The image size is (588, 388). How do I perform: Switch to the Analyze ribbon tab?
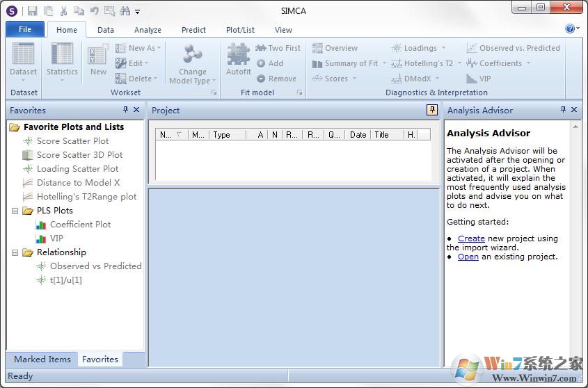click(148, 30)
